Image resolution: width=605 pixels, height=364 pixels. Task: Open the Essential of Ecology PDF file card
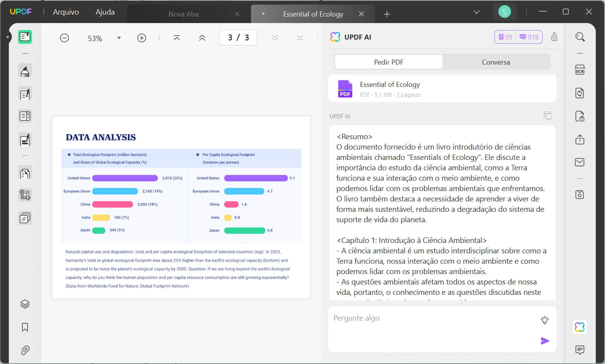coord(442,88)
